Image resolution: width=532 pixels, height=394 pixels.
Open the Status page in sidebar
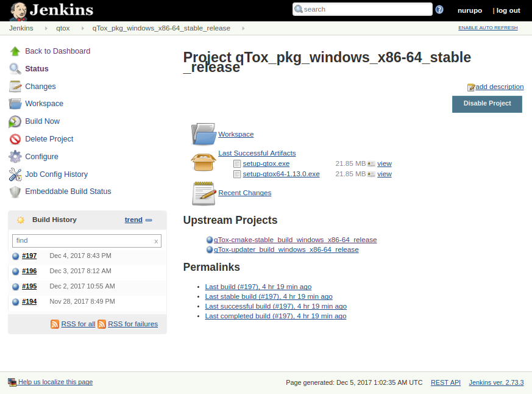pyautogui.click(x=37, y=68)
